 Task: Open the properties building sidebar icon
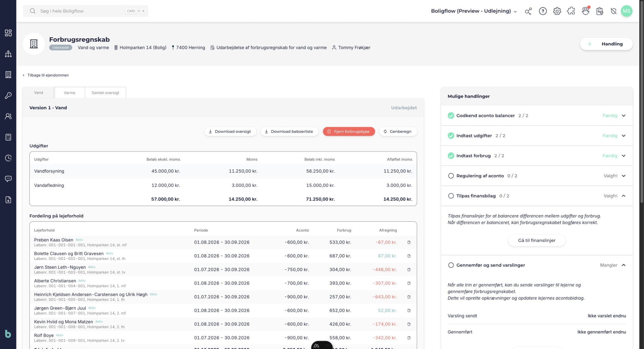8,75
